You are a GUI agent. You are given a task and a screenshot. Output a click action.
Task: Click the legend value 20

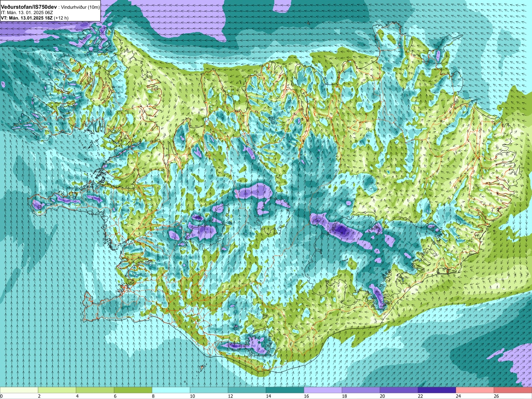click(382, 396)
